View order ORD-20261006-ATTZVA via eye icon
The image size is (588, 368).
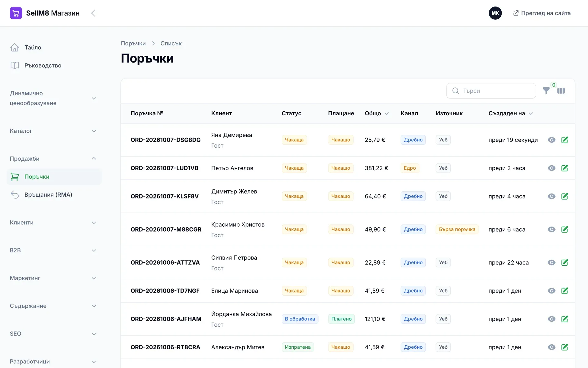(552, 263)
